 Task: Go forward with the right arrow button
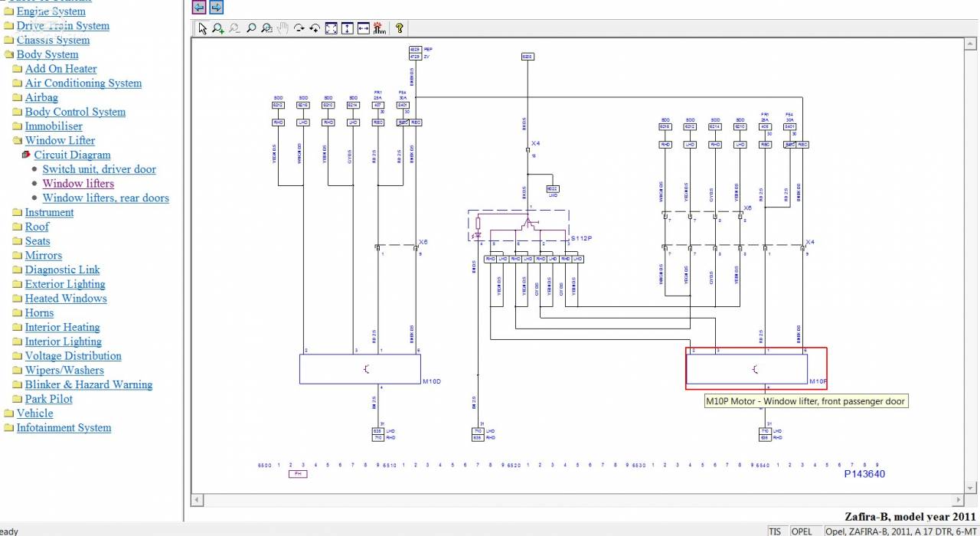pos(216,7)
